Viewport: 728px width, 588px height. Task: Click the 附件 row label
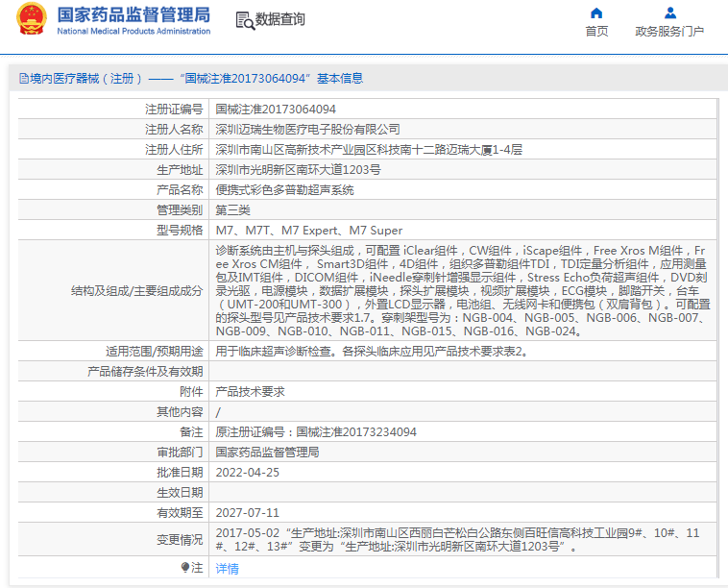click(x=191, y=392)
